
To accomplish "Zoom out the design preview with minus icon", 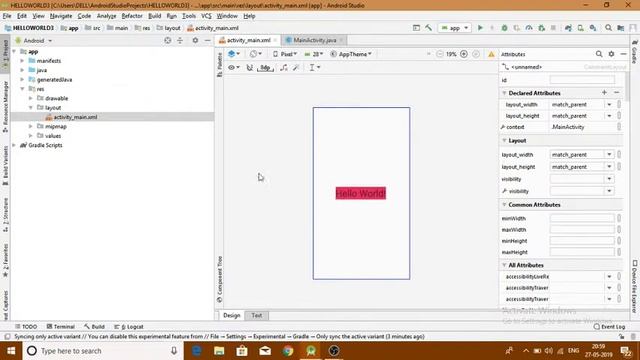I will (440, 54).
